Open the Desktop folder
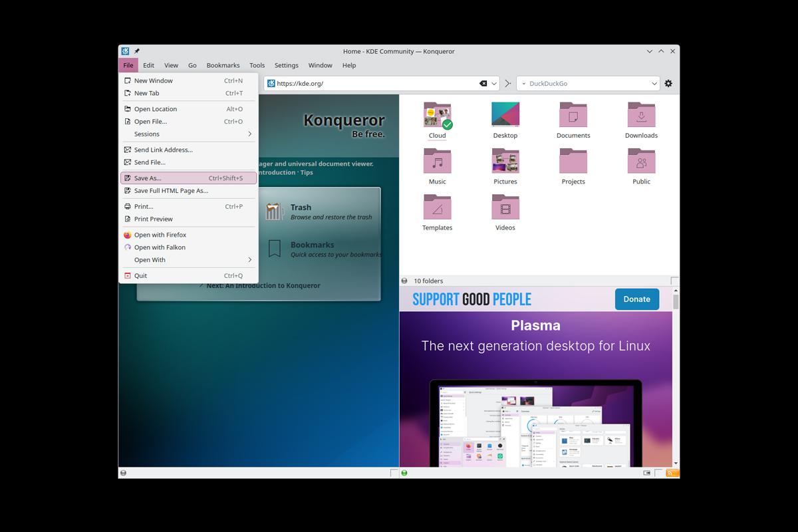This screenshot has width=798, height=532. tap(505, 120)
